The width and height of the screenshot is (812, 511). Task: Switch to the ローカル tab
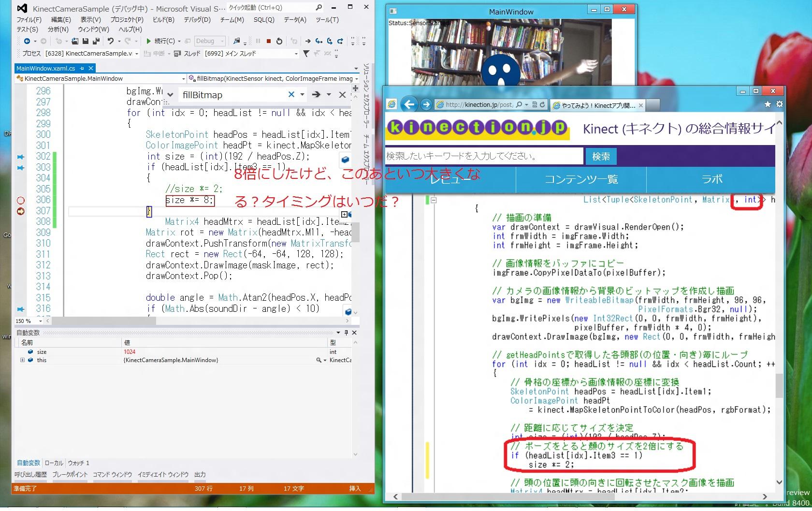pos(54,463)
